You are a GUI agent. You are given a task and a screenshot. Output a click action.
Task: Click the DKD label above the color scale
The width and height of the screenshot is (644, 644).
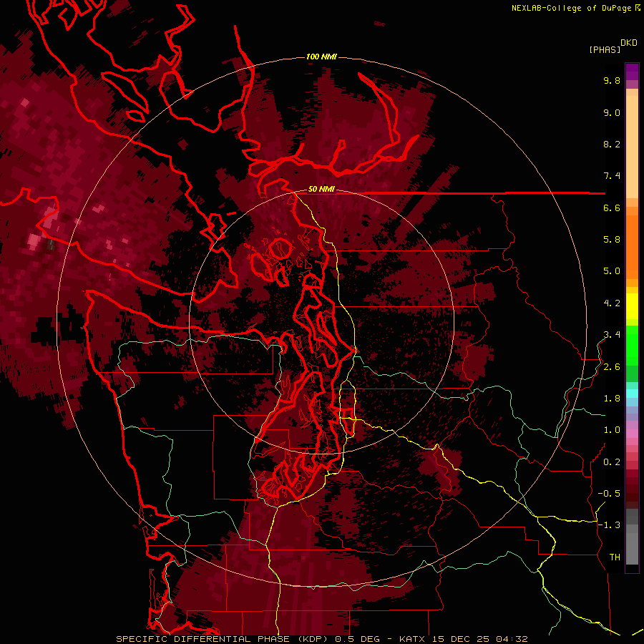(x=629, y=42)
